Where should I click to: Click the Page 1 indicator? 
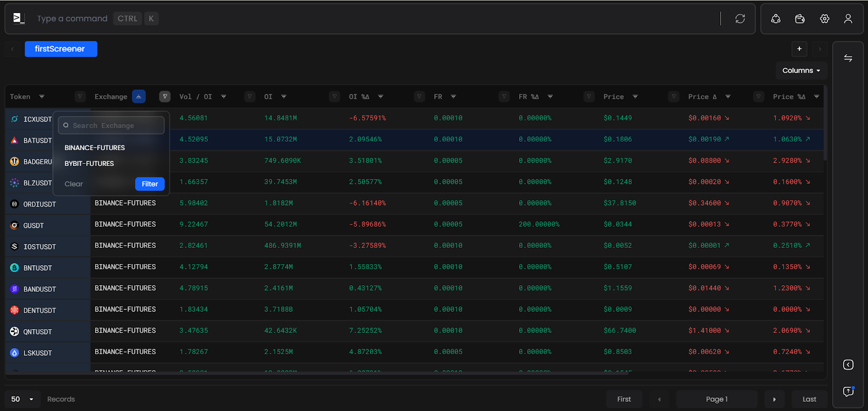717,399
